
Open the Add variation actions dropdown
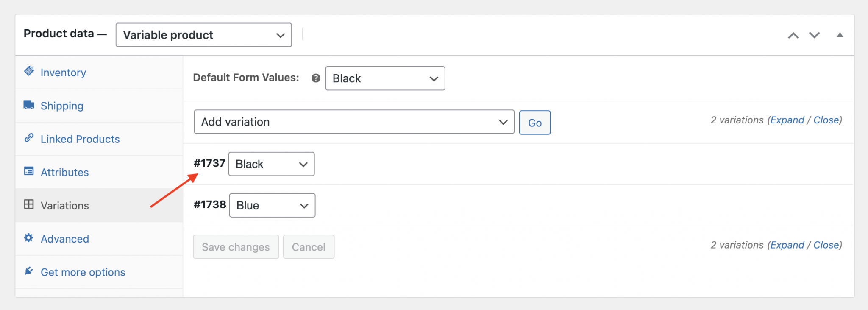point(354,122)
